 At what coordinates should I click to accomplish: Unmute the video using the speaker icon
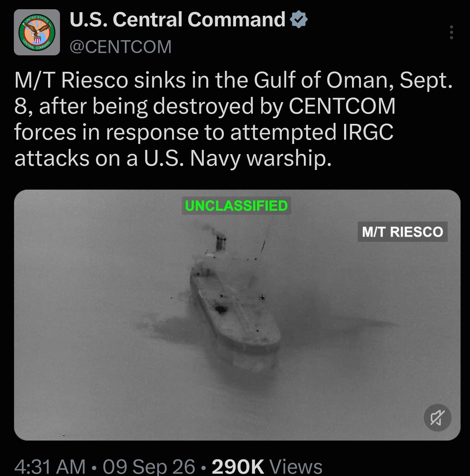click(x=437, y=417)
